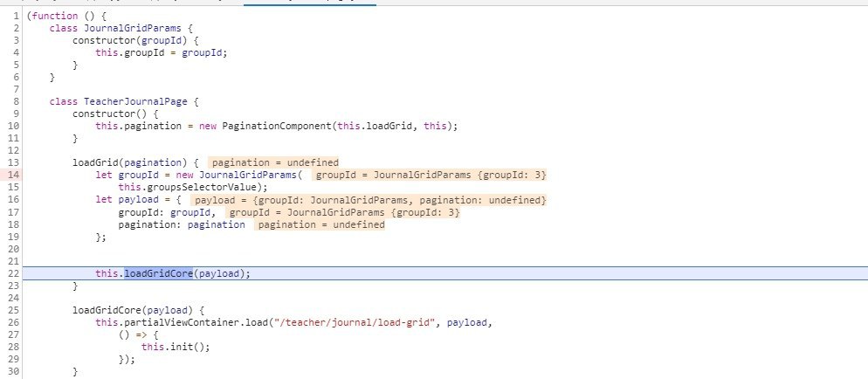Click line number 25 in the gutter

[x=14, y=310]
